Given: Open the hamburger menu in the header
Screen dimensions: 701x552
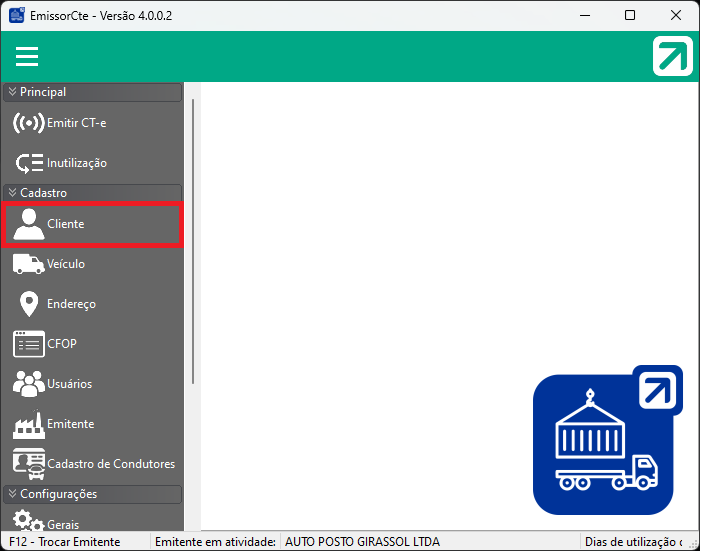Looking at the screenshot, I should pos(27,56).
